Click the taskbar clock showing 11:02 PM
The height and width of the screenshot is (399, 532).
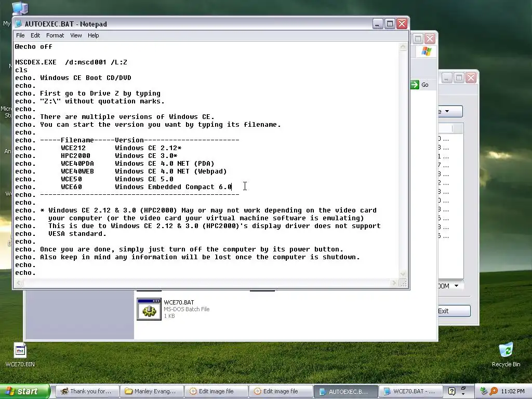click(512, 391)
